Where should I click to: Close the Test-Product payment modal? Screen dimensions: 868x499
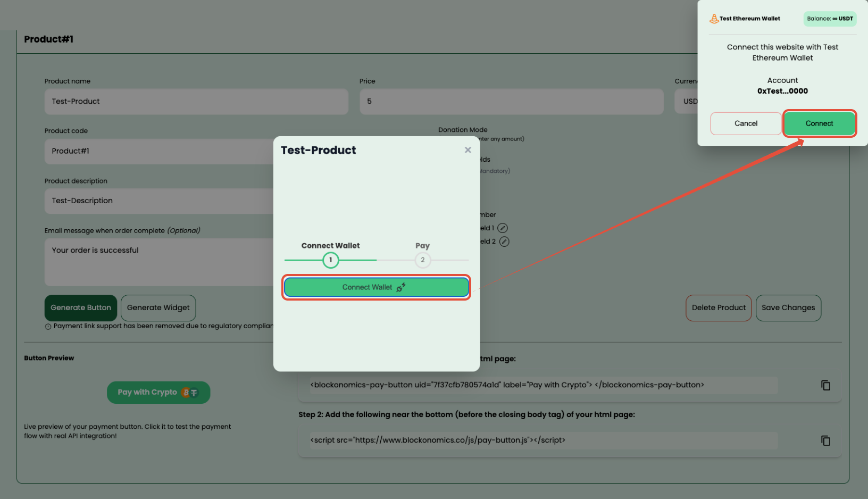coord(468,150)
